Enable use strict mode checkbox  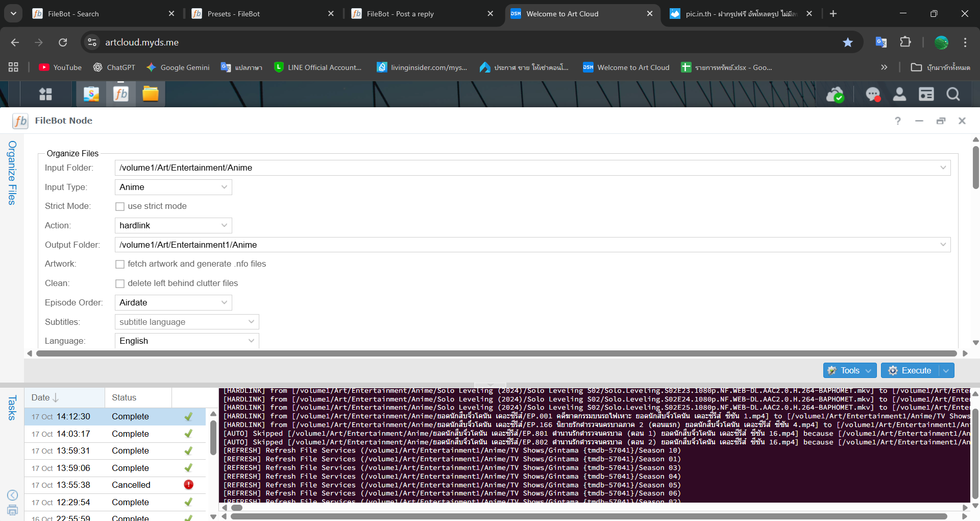click(120, 206)
